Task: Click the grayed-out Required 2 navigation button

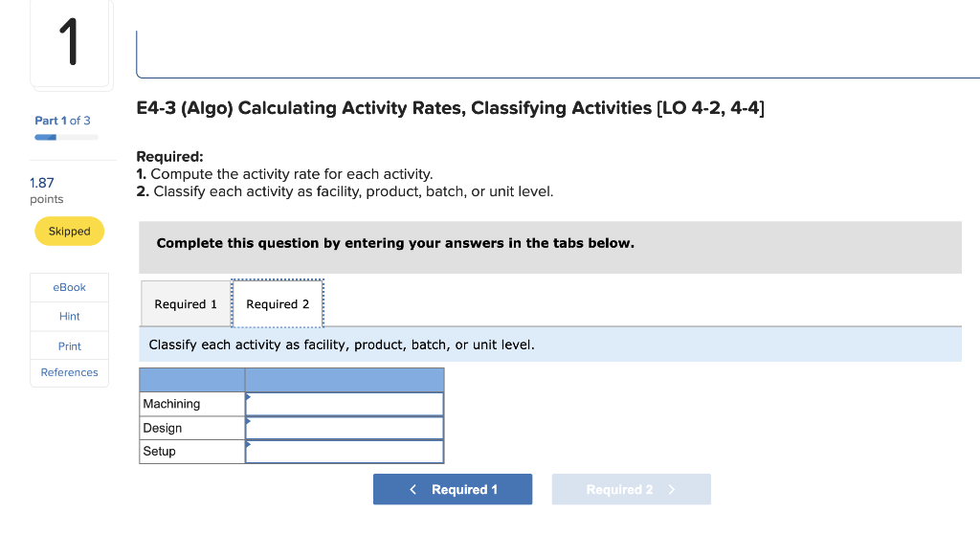Action: [631, 488]
